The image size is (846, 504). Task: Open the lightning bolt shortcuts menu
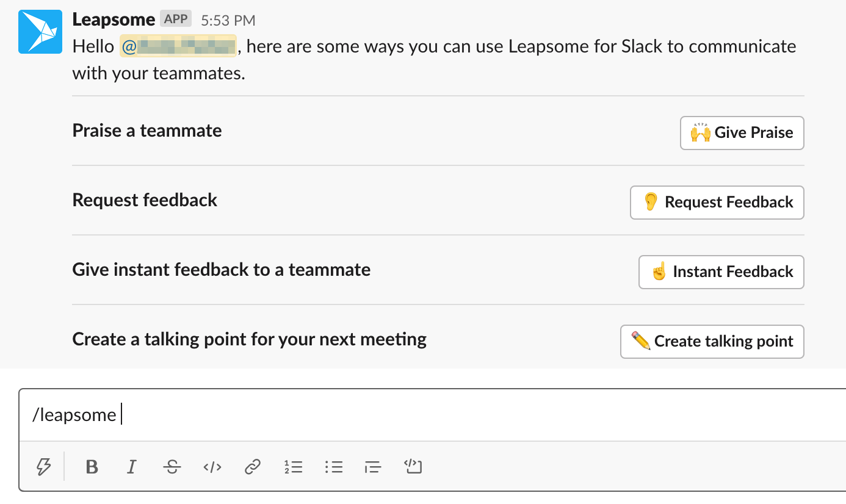43,467
